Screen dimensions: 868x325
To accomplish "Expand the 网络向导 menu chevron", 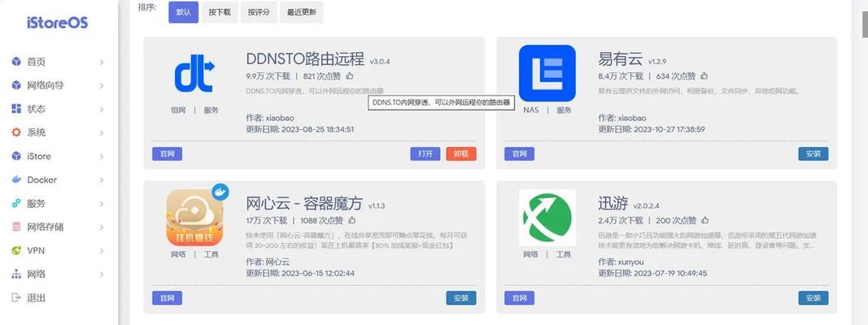I will [102, 85].
